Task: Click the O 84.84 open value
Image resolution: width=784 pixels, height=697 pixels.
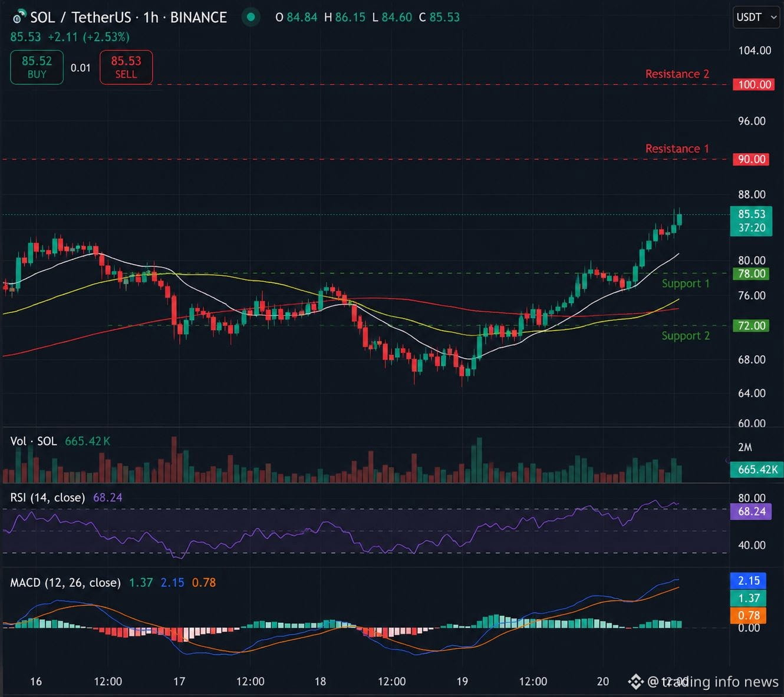Action: tap(297, 17)
